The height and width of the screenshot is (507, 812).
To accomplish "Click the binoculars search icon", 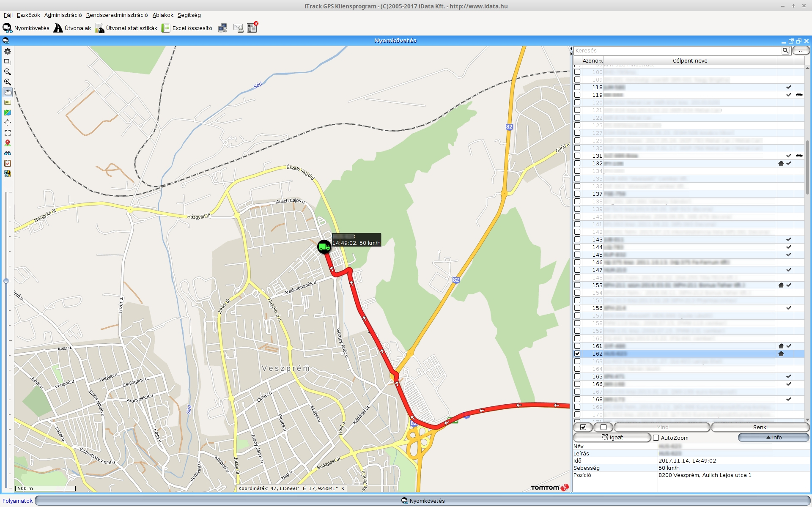I will tap(8, 153).
